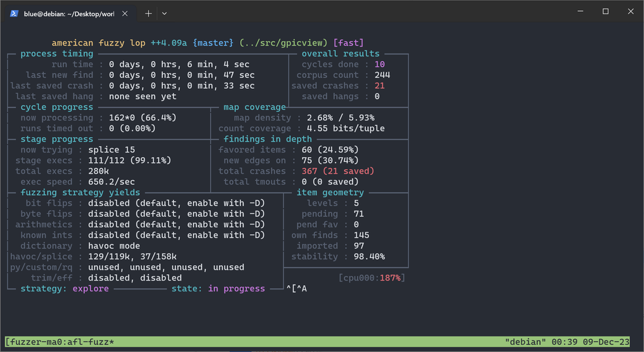644x352 pixels.
Task: Click the saved crashes value 21
Action: [379, 86]
